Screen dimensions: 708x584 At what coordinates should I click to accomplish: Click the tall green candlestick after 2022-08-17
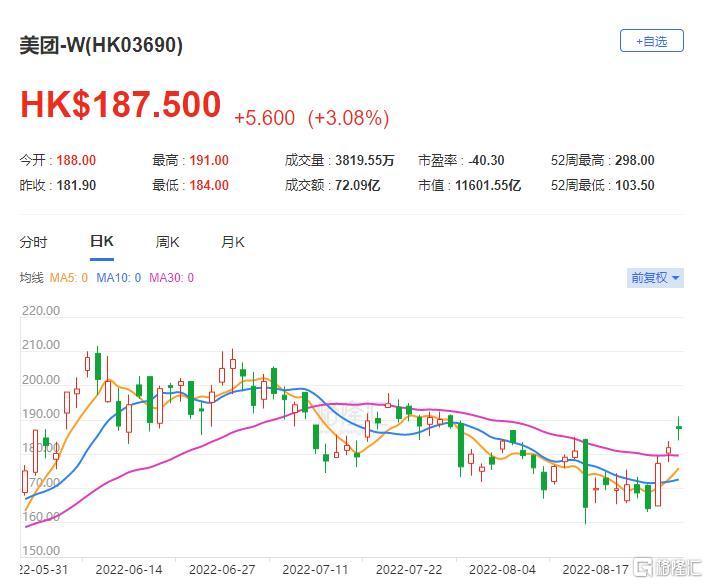coord(586,479)
